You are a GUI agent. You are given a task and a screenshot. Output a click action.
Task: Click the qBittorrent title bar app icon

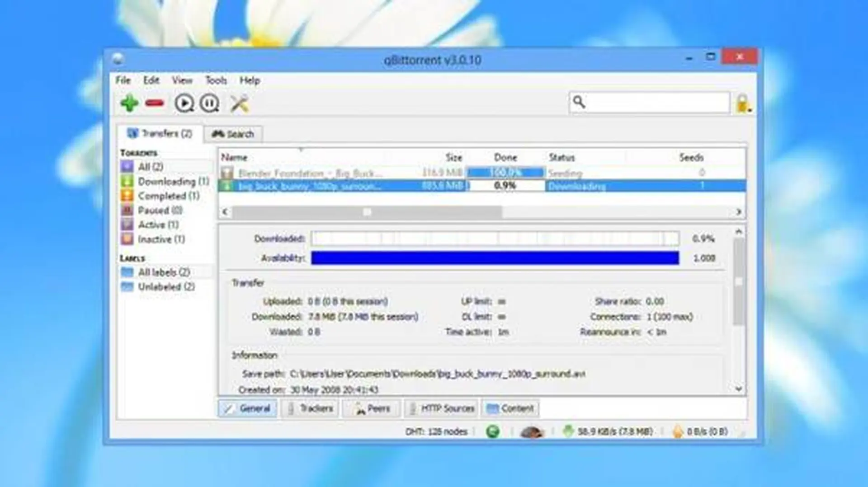click(118, 59)
